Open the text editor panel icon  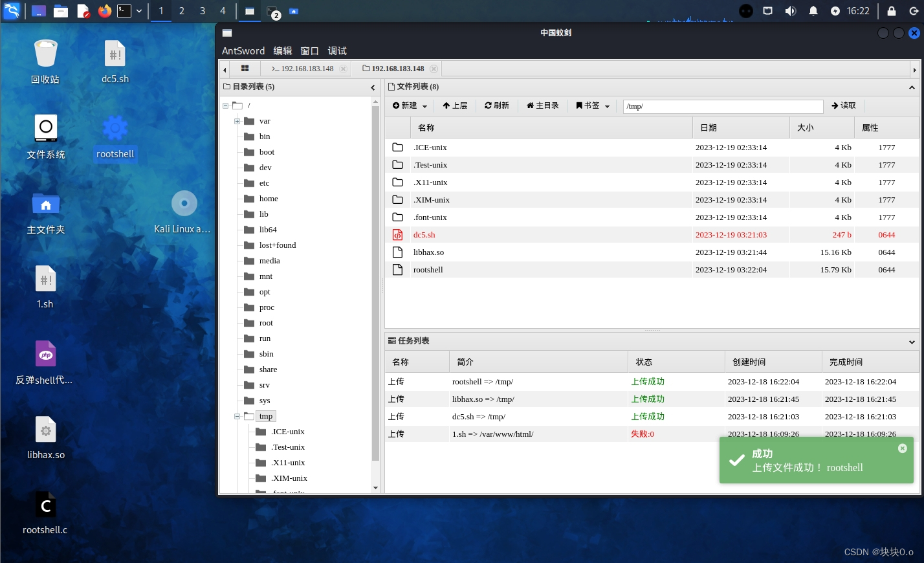point(83,11)
